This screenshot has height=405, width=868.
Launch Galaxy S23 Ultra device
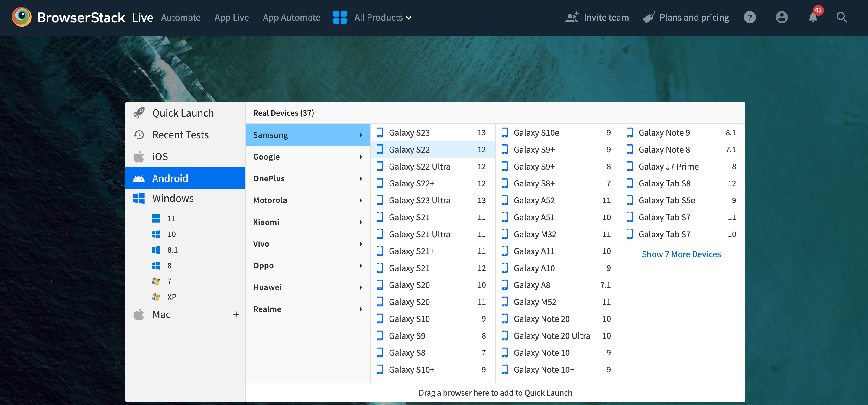433,200
